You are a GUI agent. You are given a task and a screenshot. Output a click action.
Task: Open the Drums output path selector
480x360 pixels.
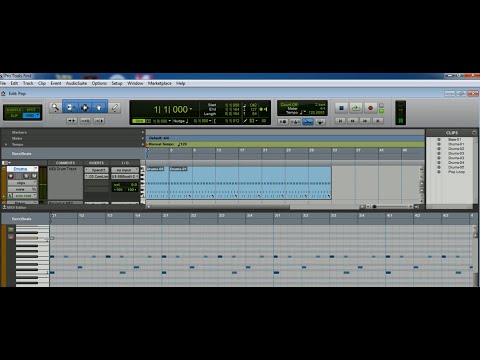tap(125, 176)
